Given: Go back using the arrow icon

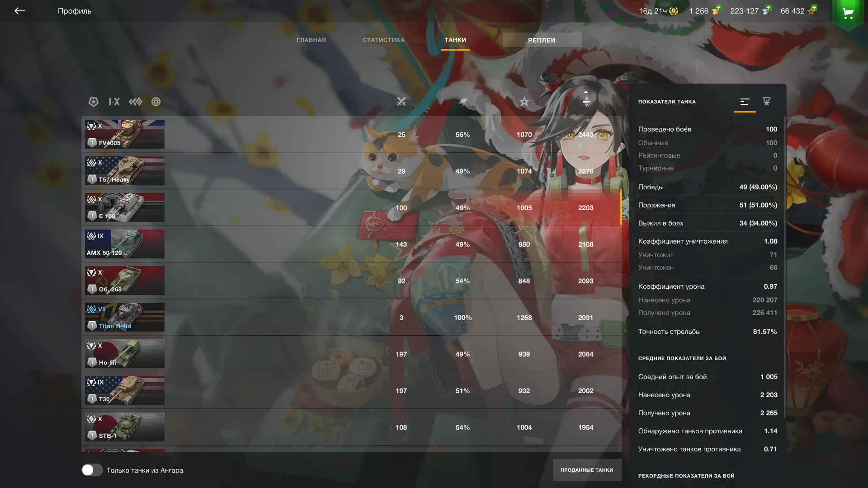Looking at the screenshot, I should click(20, 11).
